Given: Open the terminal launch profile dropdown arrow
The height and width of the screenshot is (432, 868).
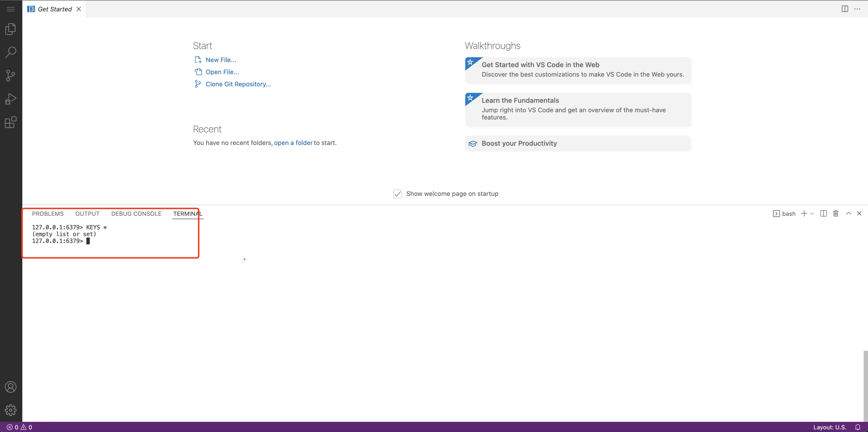Looking at the screenshot, I should pyautogui.click(x=812, y=214).
